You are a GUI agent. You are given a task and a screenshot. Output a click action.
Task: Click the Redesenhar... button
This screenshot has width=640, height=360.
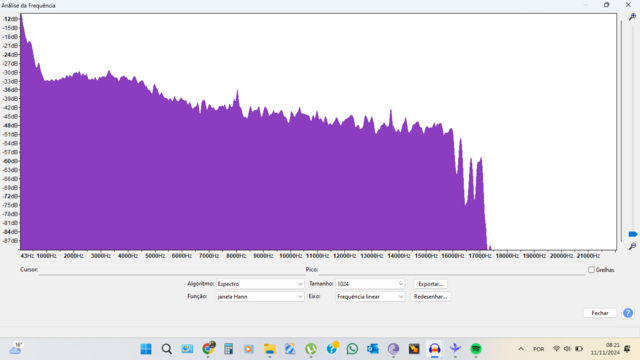[x=430, y=297]
